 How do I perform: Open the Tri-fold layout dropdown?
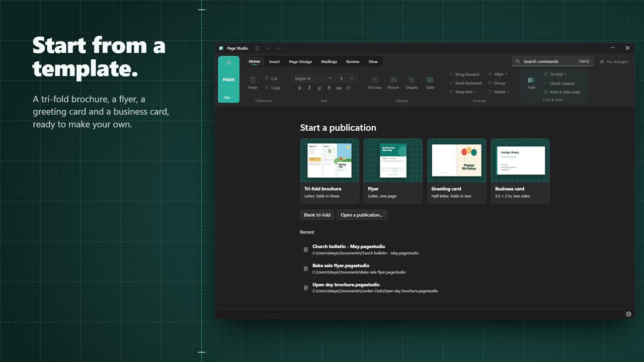click(555, 74)
